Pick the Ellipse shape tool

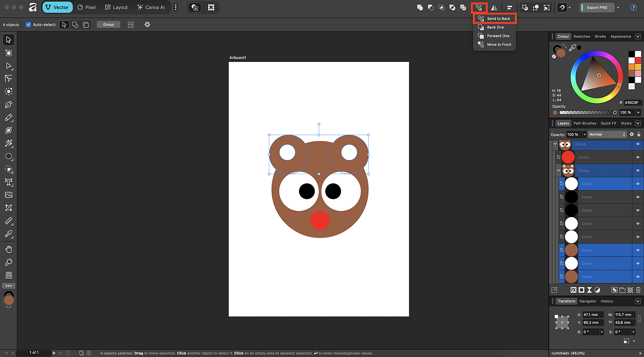coord(8,156)
